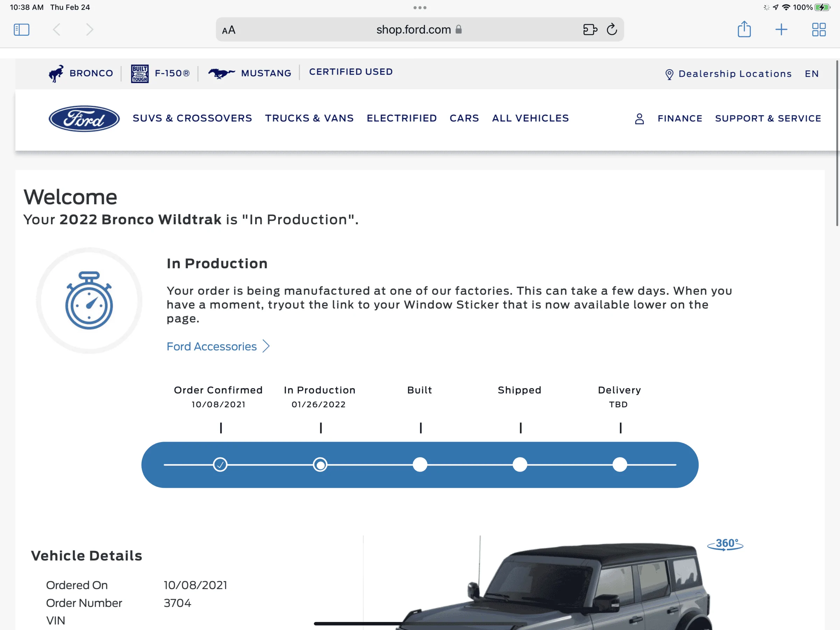
Task: Click the Ford oval logo
Action: coord(84,119)
